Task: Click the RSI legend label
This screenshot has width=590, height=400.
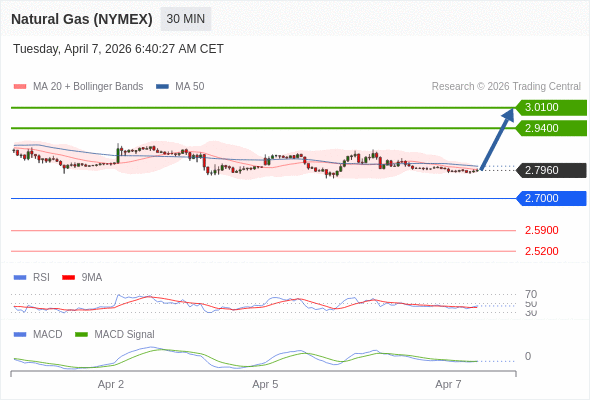Action: pyautogui.click(x=41, y=278)
